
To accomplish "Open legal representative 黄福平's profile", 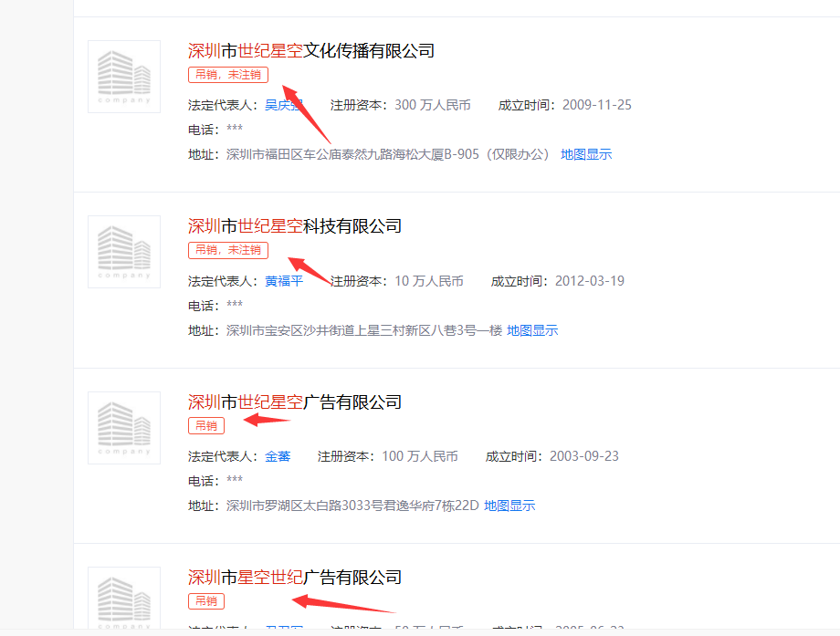I will pyautogui.click(x=284, y=281).
